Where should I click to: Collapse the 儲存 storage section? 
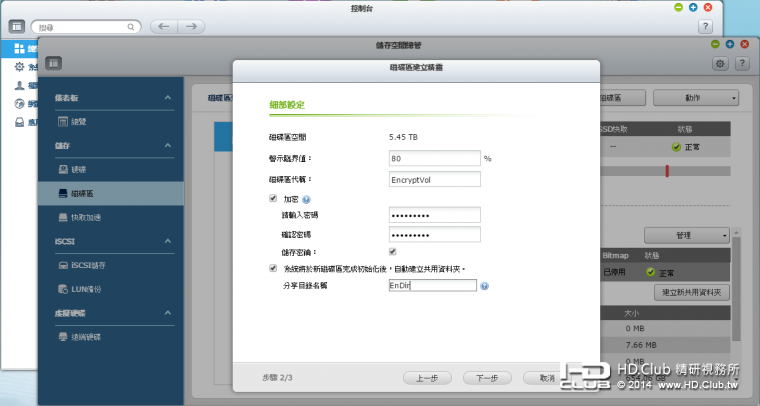click(168, 145)
